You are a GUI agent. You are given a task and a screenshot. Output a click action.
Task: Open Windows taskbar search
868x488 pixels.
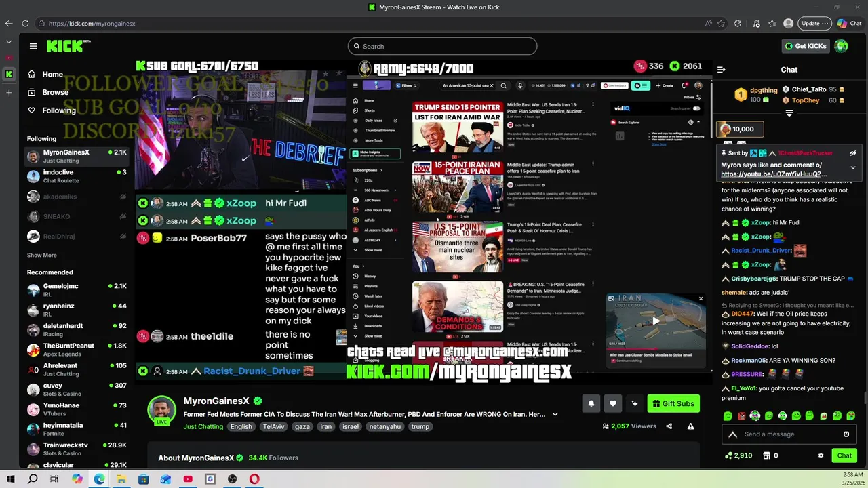pos(33,479)
